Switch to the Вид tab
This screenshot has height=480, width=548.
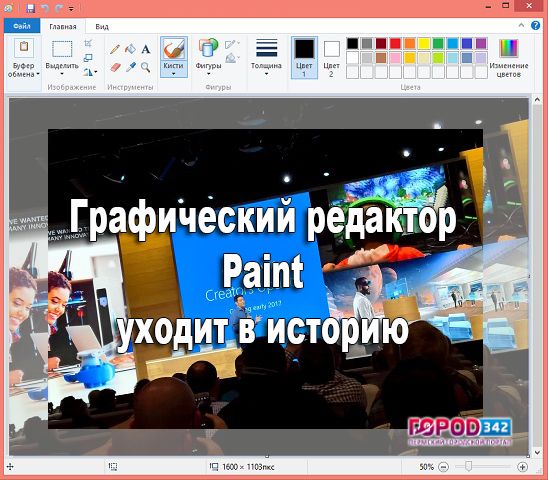tap(102, 27)
